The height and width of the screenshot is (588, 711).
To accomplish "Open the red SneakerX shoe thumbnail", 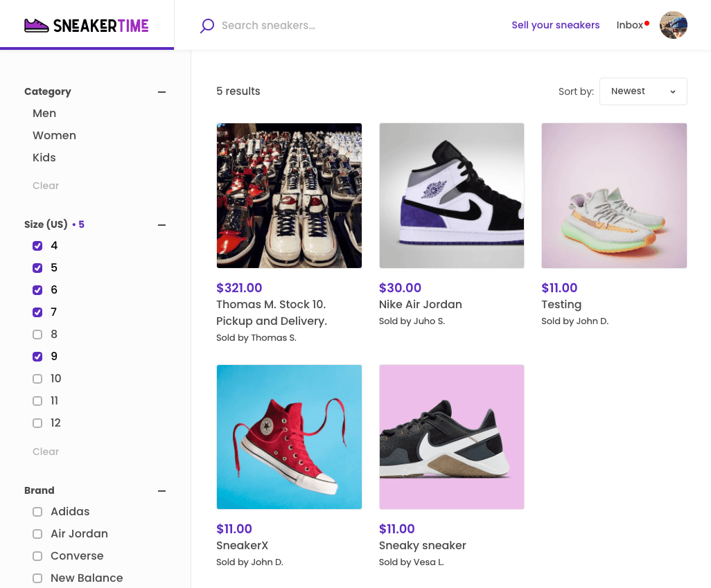I will 289,437.
